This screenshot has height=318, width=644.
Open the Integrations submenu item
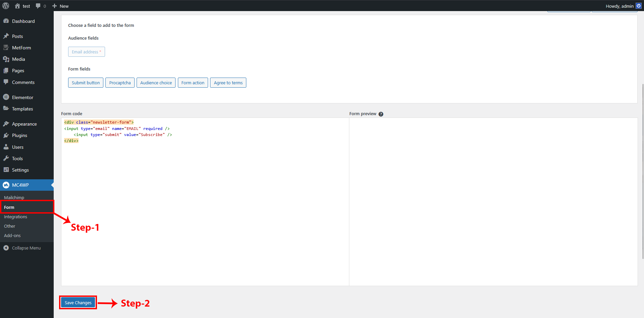(x=15, y=217)
